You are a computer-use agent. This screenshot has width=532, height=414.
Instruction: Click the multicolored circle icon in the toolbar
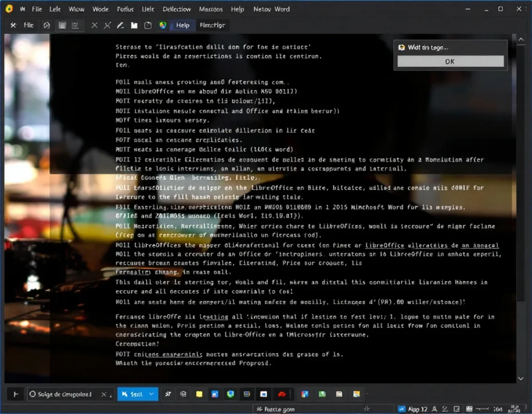point(163,25)
